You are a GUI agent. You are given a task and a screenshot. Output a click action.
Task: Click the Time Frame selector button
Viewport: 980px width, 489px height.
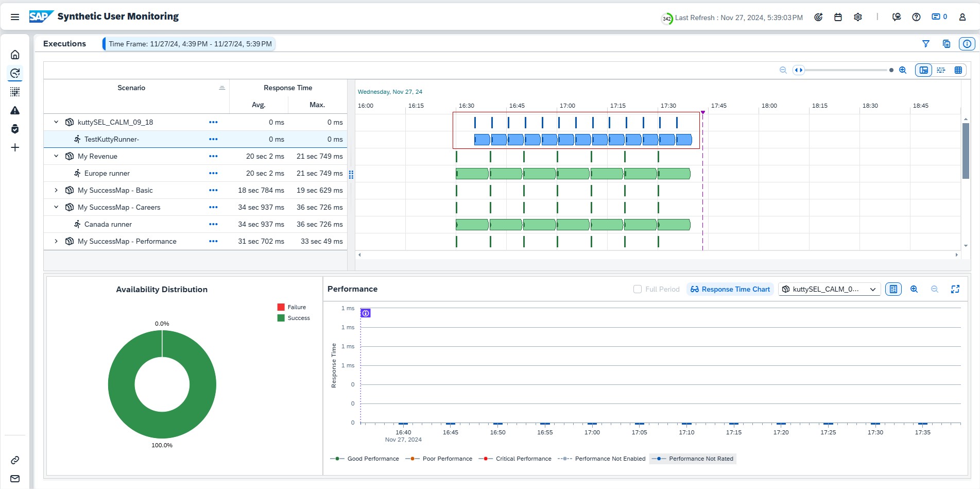point(189,44)
